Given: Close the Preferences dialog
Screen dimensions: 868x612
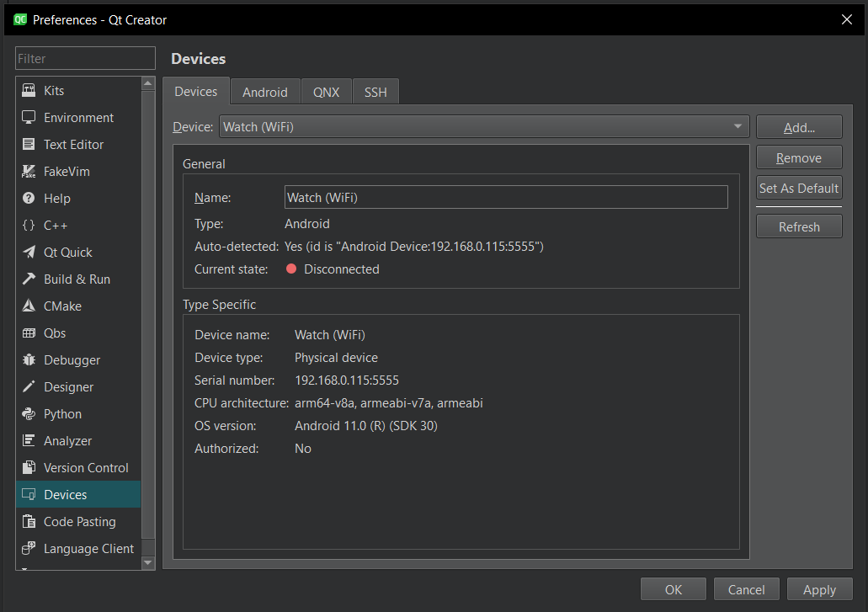Looking at the screenshot, I should pyautogui.click(x=846, y=20).
